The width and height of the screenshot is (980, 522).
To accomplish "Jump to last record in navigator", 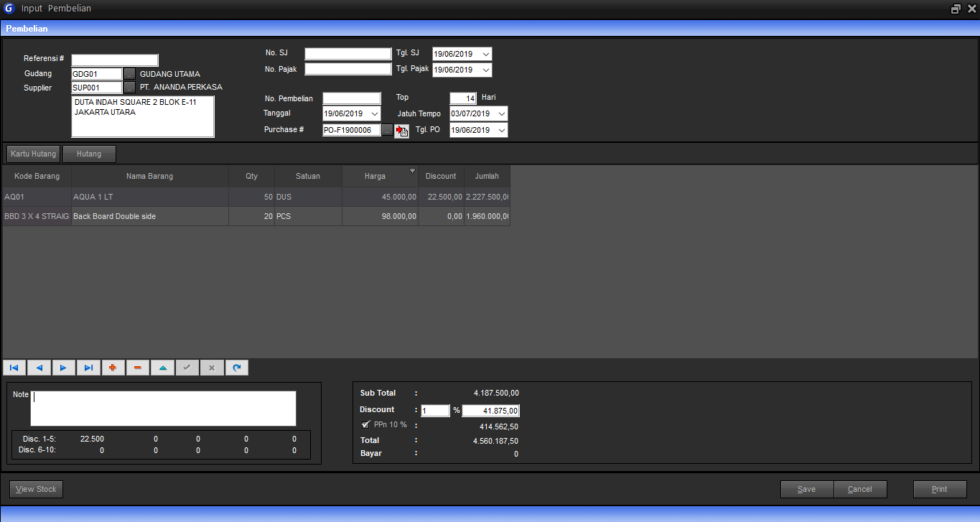I will point(88,368).
